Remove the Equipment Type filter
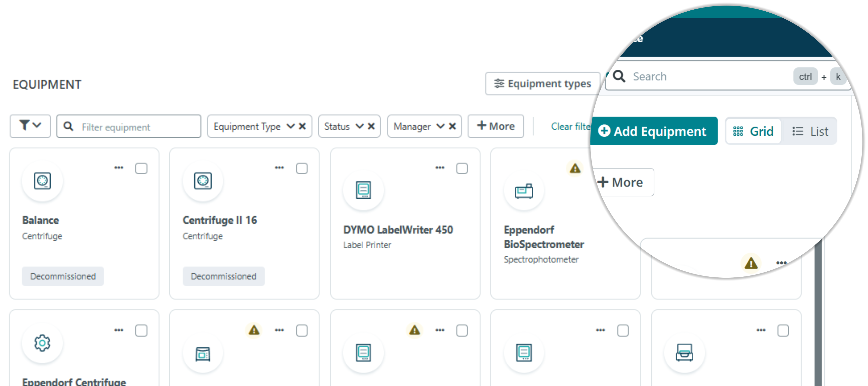868x386 pixels. (x=302, y=126)
